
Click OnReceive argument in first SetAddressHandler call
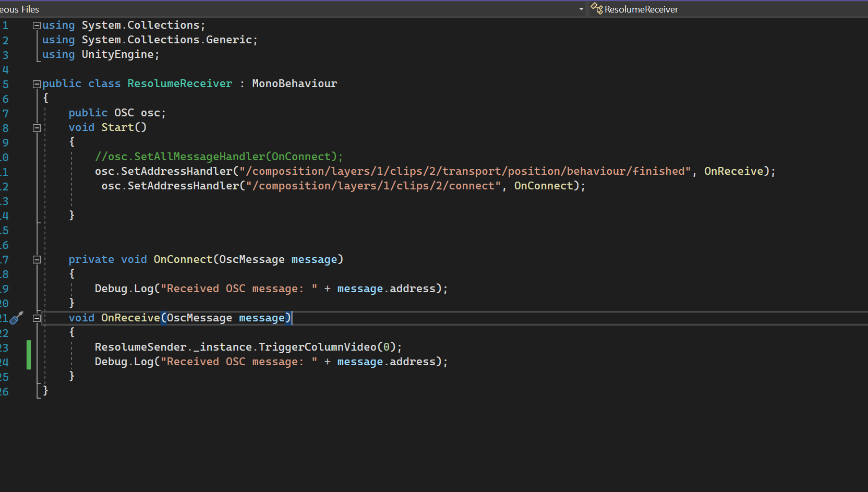733,171
